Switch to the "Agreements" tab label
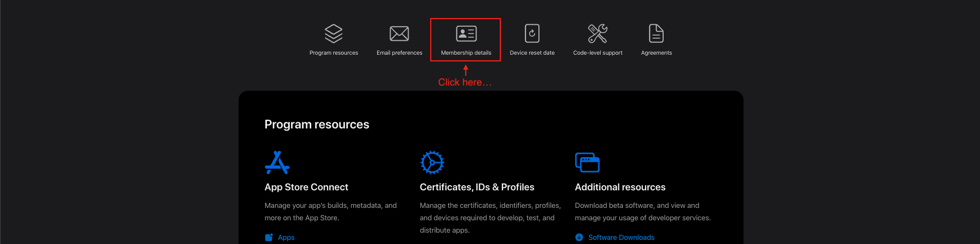Image resolution: width=980 pixels, height=244 pixels. (x=656, y=53)
